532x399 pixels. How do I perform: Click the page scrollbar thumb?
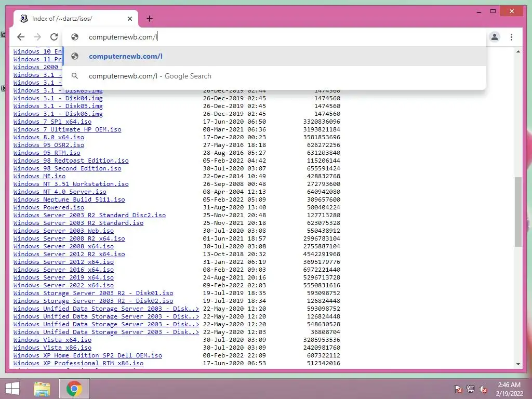518,212
